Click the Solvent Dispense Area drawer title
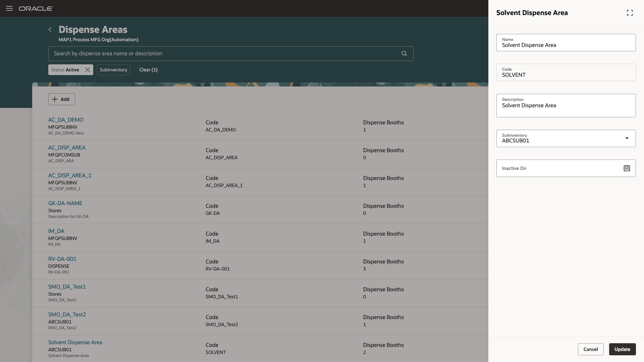The height and width of the screenshot is (362, 644). pos(532,13)
